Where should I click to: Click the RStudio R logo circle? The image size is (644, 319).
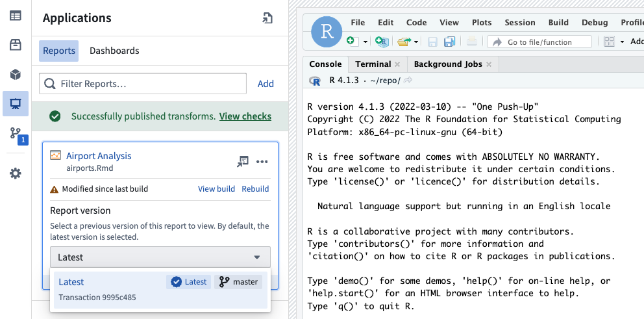pyautogui.click(x=327, y=32)
